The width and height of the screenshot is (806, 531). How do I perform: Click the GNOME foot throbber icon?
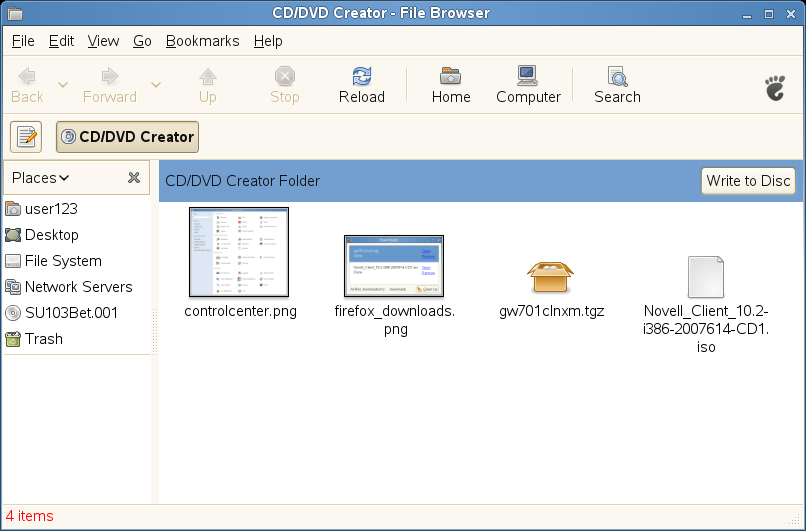click(x=775, y=87)
